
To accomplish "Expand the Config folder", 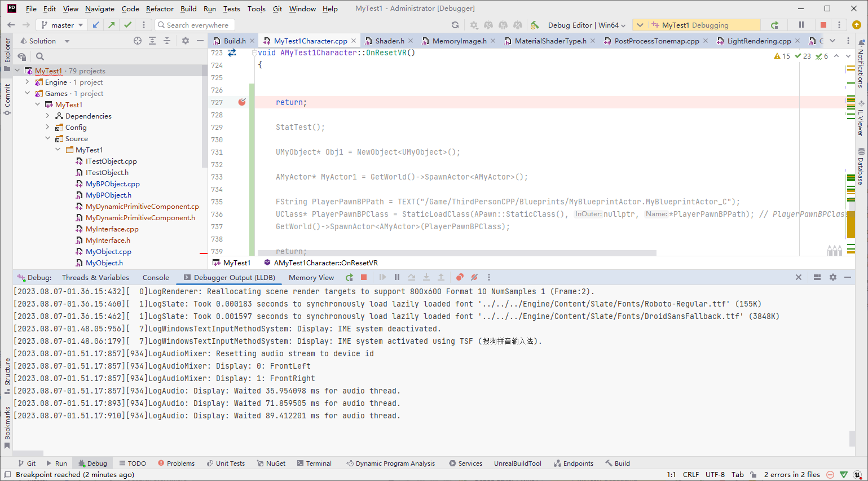I will click(47, 127).
